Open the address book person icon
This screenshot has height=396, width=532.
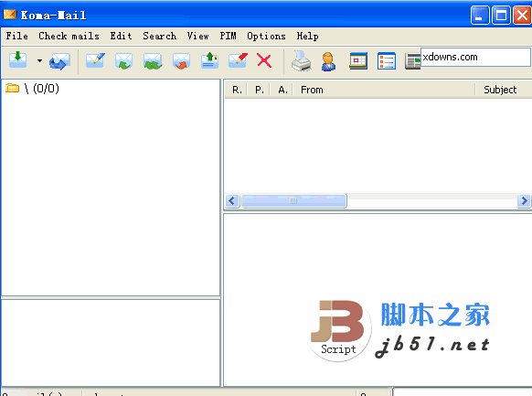(x=328, y=61)
